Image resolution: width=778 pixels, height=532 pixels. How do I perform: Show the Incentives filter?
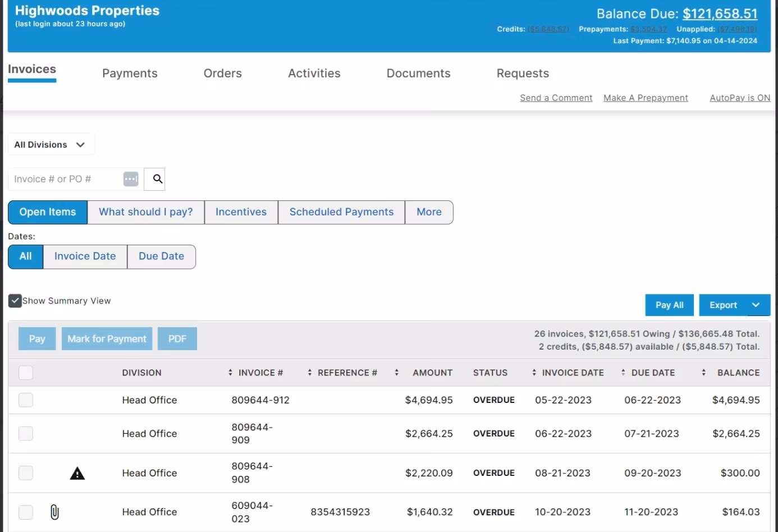(241, 212)
